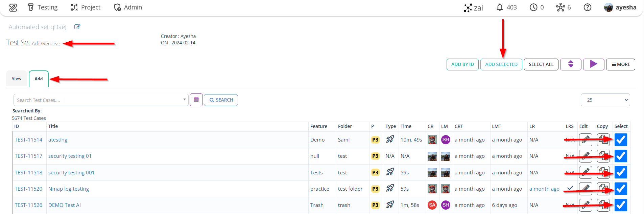Open the help question mark icon
The image size is (644, 214).
(x=588, y=7)
